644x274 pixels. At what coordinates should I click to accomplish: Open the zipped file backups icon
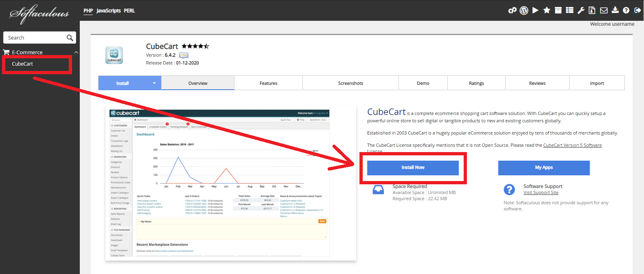592,11
